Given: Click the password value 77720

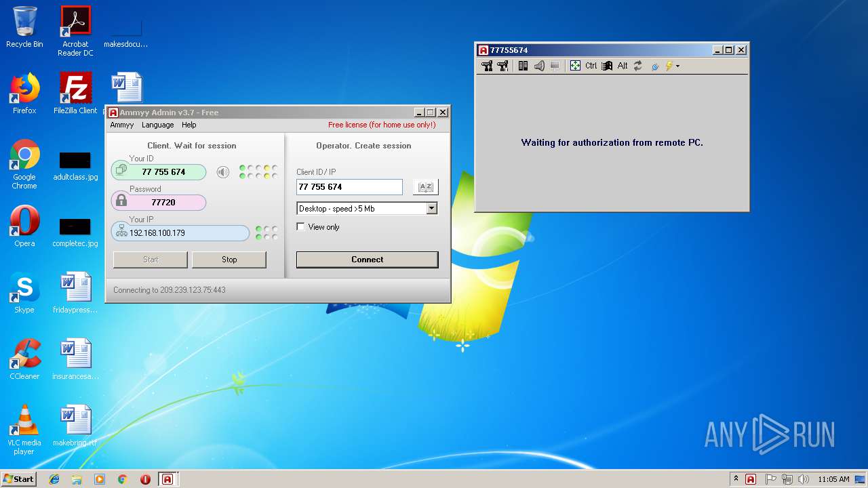Looking at the screenshot, I should [x=163, y=202].
